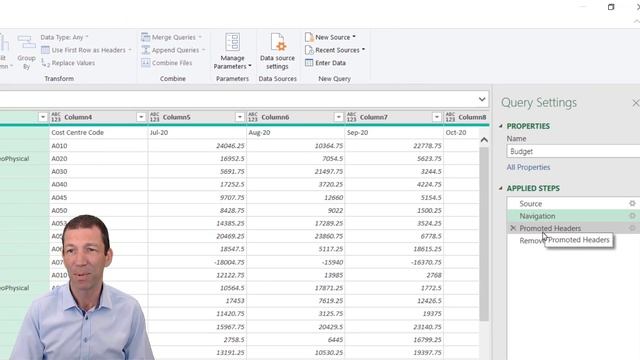
Task: Open Column5 filter dropdown
Action: tap(240, 117)
